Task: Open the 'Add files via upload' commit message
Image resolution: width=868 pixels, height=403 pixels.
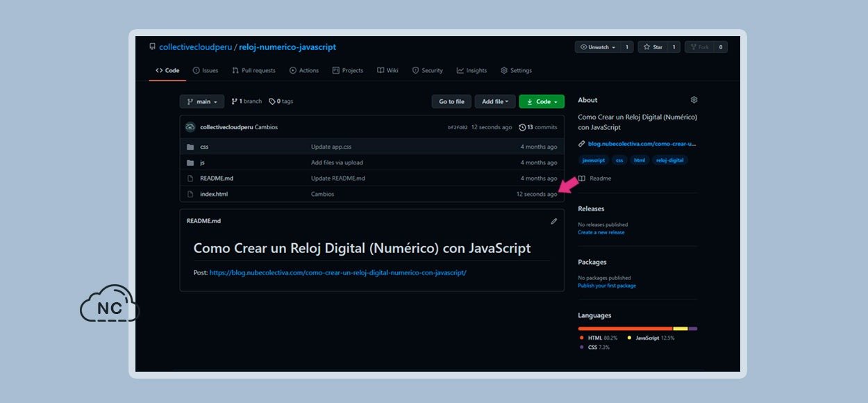Action: point(337,163)
